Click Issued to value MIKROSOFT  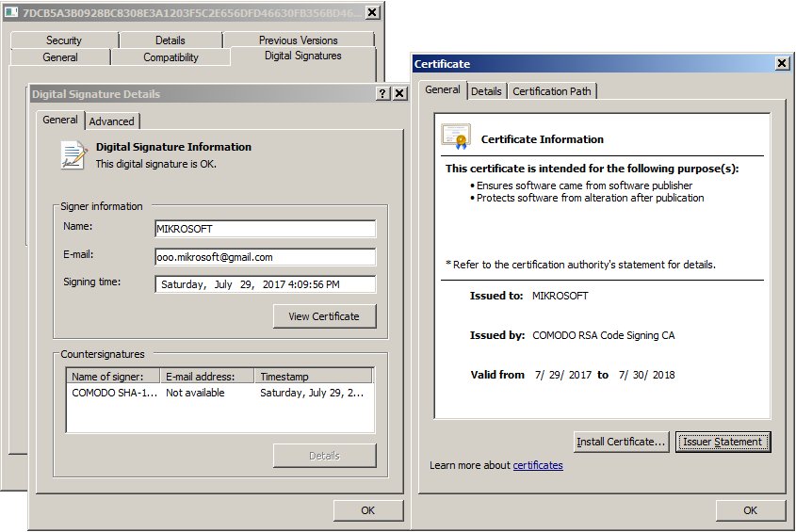(x=560, y=296)
